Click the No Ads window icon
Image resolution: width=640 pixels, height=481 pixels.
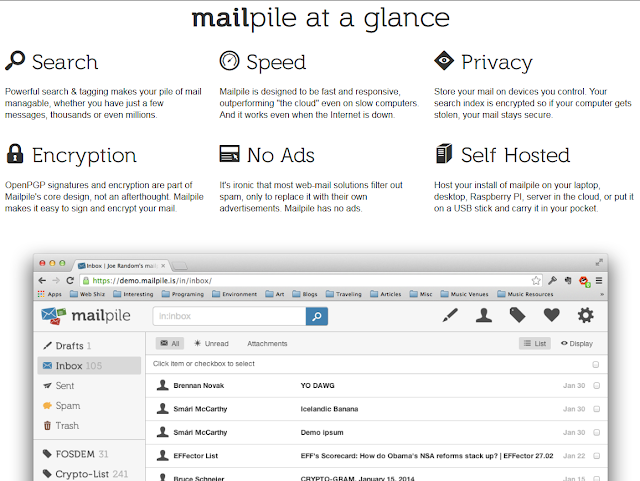pos(229,154)
